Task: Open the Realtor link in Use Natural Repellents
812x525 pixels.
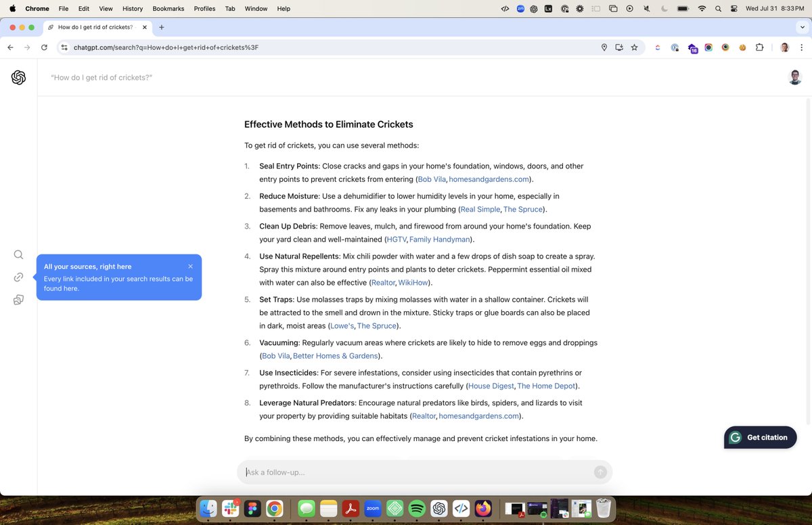Action: 383,283
